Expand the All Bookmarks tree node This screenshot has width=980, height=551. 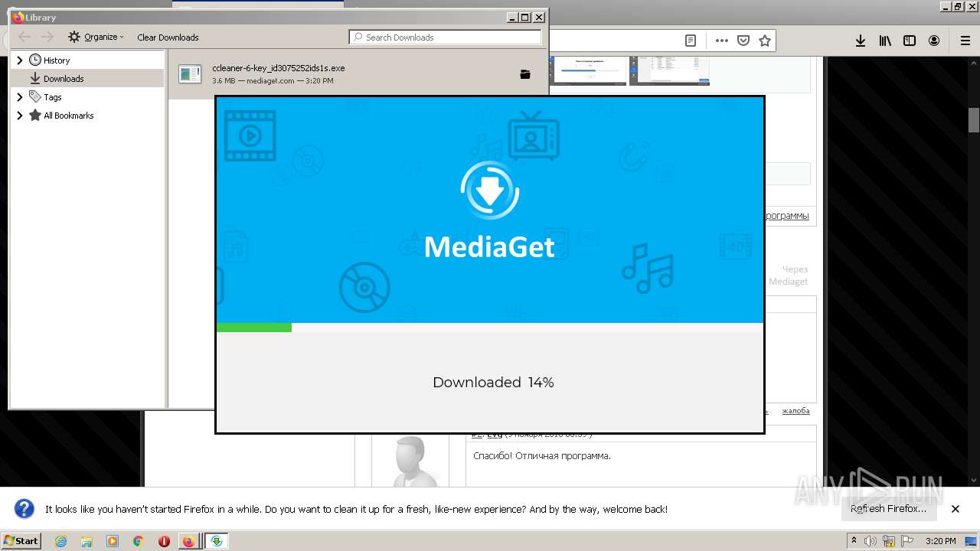coord(20,116)
